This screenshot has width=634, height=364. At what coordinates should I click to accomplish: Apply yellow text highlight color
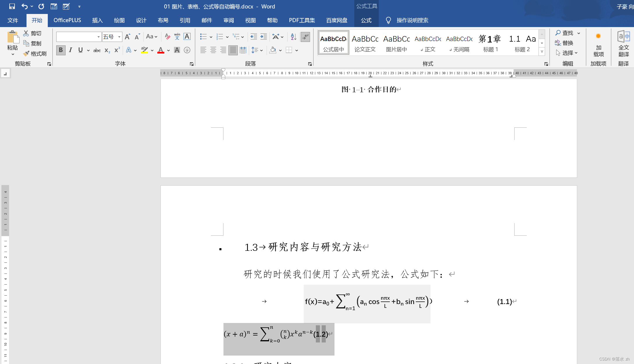click(x=145, y=50)
